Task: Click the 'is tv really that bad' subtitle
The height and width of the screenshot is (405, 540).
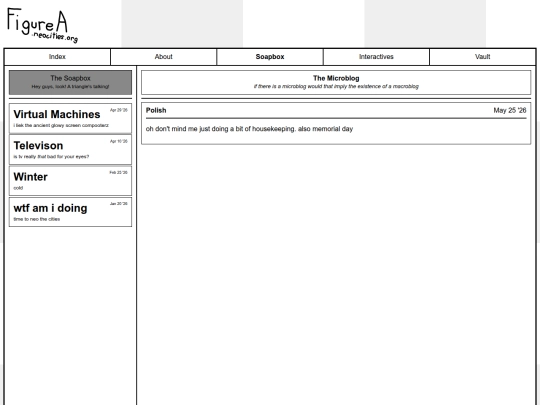Action: click(51, 157)
